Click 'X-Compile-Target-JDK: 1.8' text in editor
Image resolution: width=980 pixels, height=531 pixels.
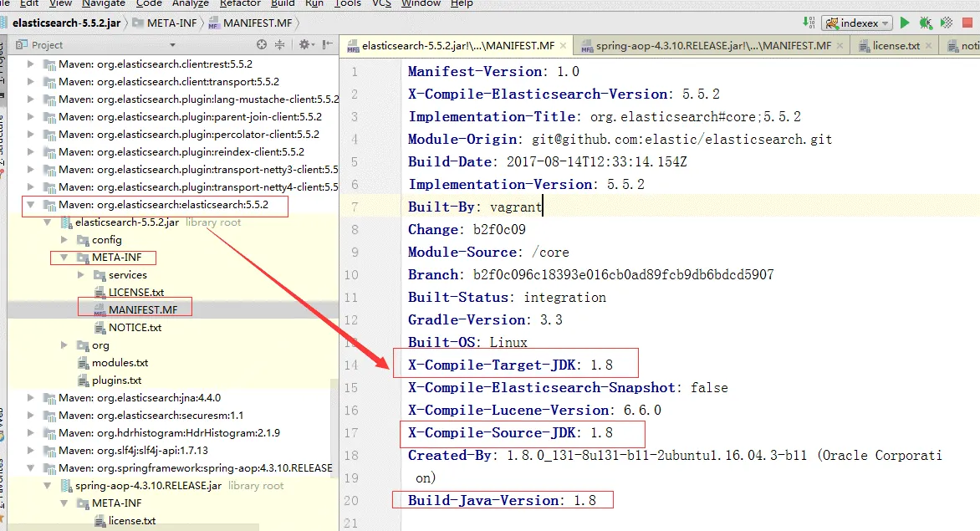(x=510, y=365)
